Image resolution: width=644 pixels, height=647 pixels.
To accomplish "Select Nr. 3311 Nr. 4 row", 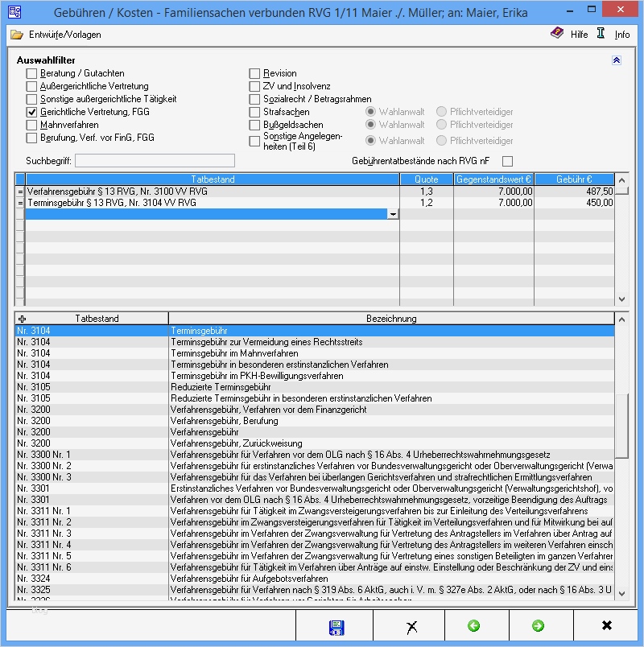I will (x=315, y=545).
